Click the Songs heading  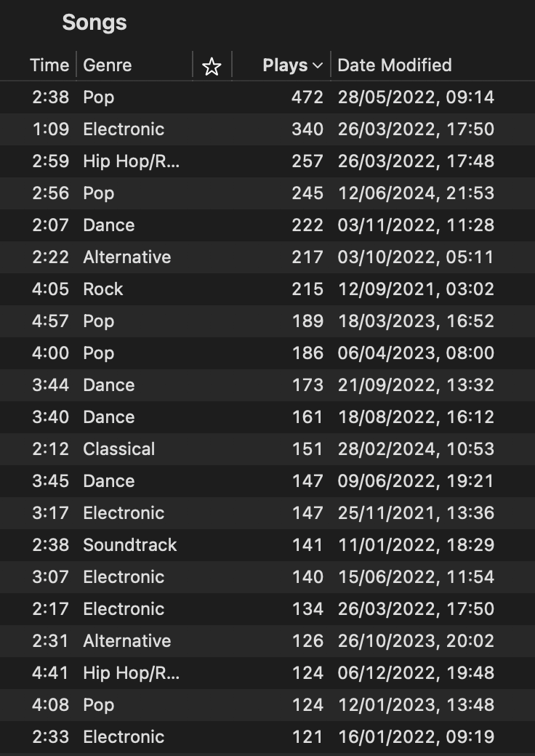[94, 23]
